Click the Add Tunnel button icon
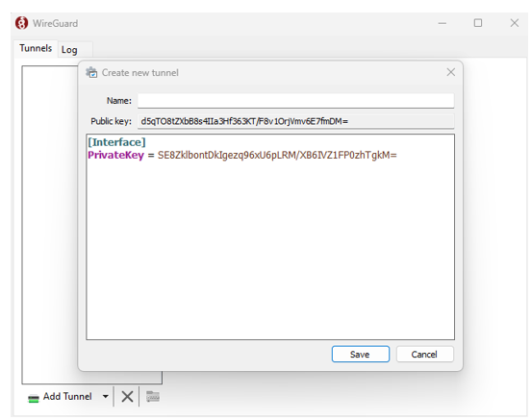This screenshot has width=531, height=420. 33,398
